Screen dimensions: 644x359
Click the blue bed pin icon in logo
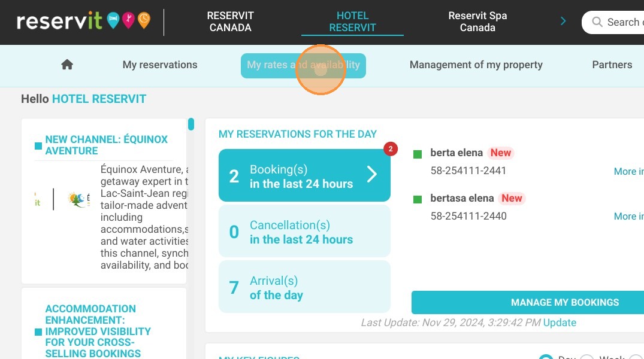click(113, 20)
